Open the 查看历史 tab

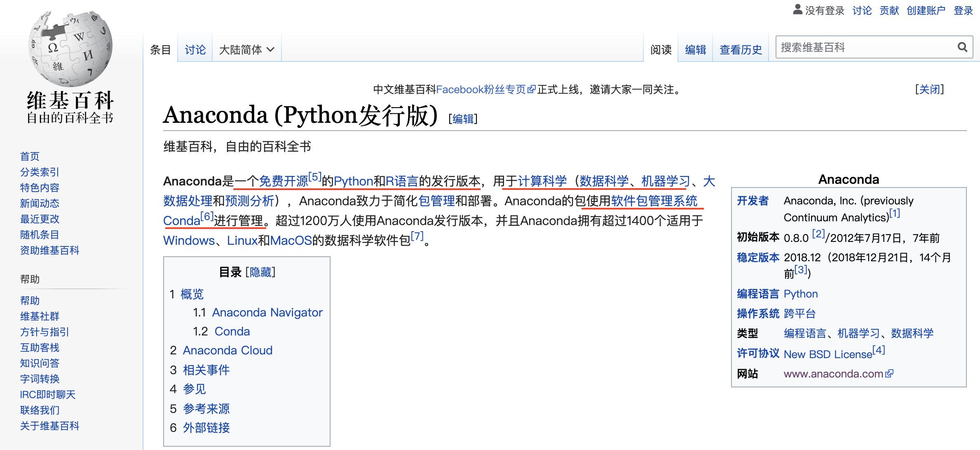[x=741, y=49]
